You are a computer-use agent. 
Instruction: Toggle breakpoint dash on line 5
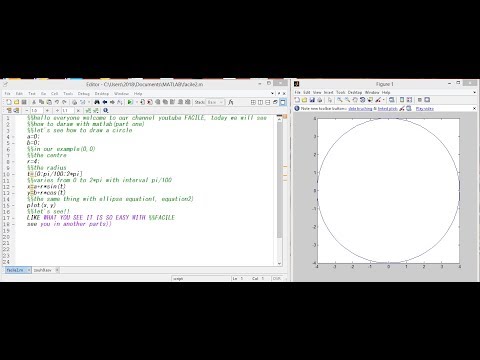click(x=13, y=143)
